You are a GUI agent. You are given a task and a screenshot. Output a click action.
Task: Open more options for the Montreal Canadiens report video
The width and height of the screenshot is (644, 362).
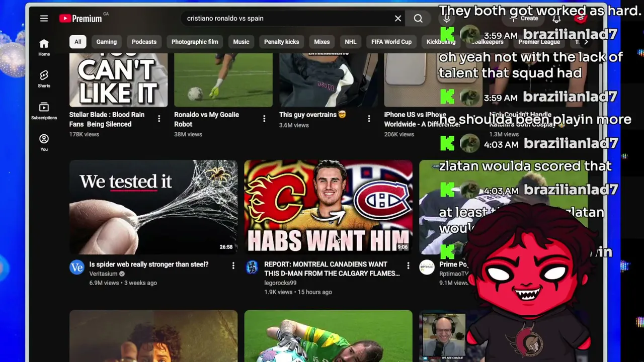point(408,265)
